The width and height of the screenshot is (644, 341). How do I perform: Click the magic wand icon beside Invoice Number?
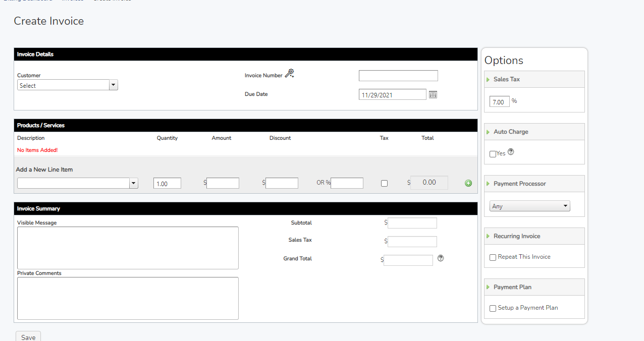pos(289,74)
